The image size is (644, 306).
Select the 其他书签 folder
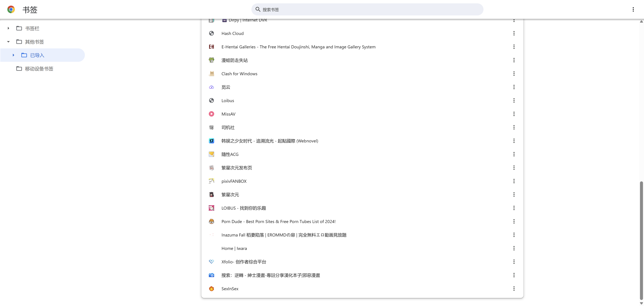pos(35,42)
